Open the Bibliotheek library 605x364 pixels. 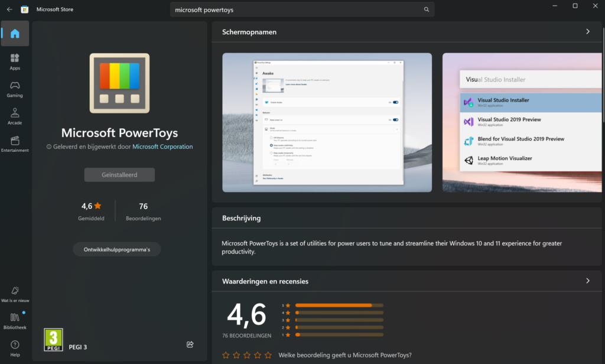point(15,321)
